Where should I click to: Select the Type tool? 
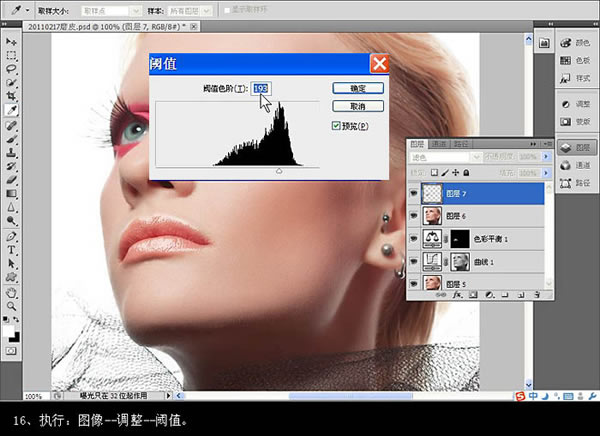coord(11,250)
